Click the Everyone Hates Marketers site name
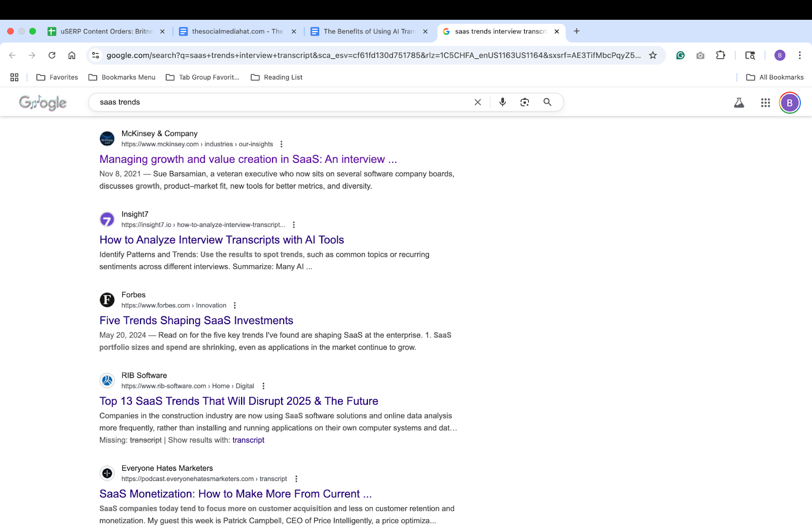 point(167,468)
